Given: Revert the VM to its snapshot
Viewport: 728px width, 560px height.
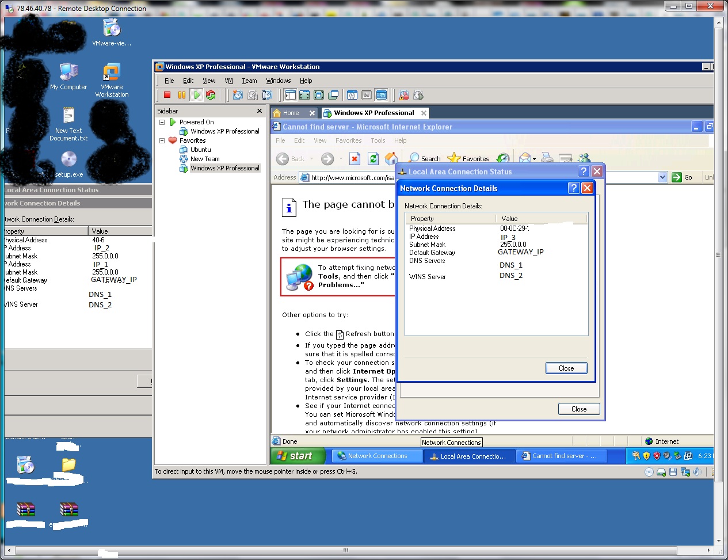Looking at the screenshot, I should [252, 95].
